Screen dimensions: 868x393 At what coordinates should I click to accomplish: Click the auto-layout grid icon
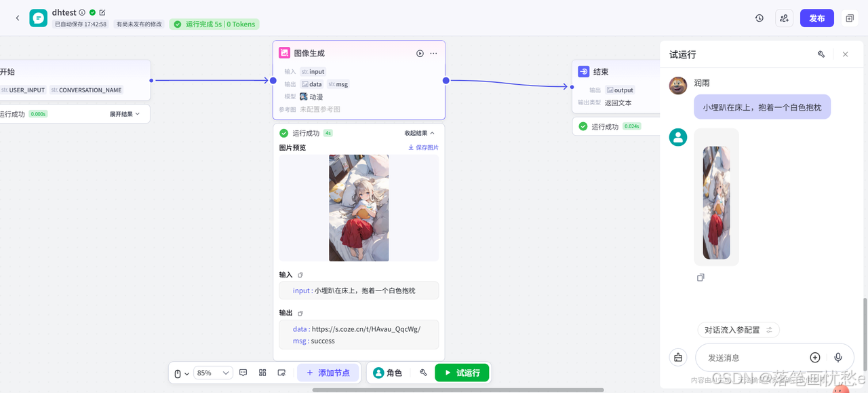[x=262, y=373]
